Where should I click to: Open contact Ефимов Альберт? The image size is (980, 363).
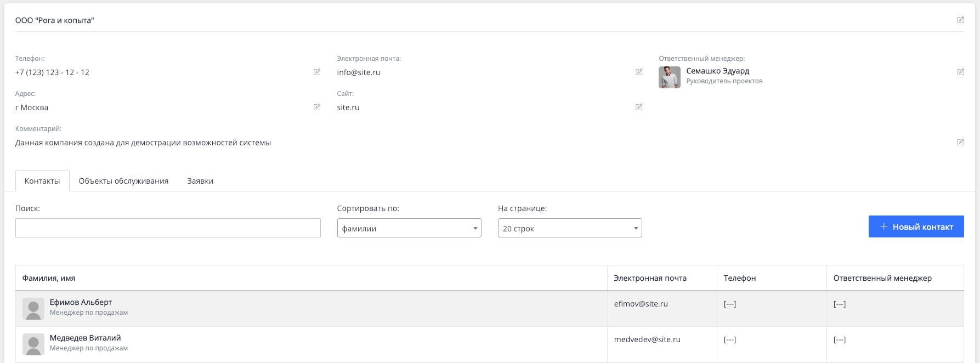81,302
